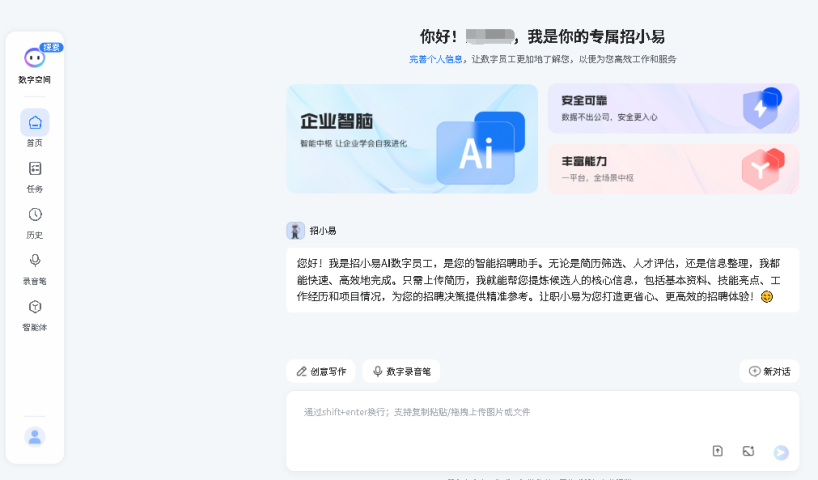Viewport: 818px width, 480px height.
Task: Click the upload file icon
Action: [718, 451]
